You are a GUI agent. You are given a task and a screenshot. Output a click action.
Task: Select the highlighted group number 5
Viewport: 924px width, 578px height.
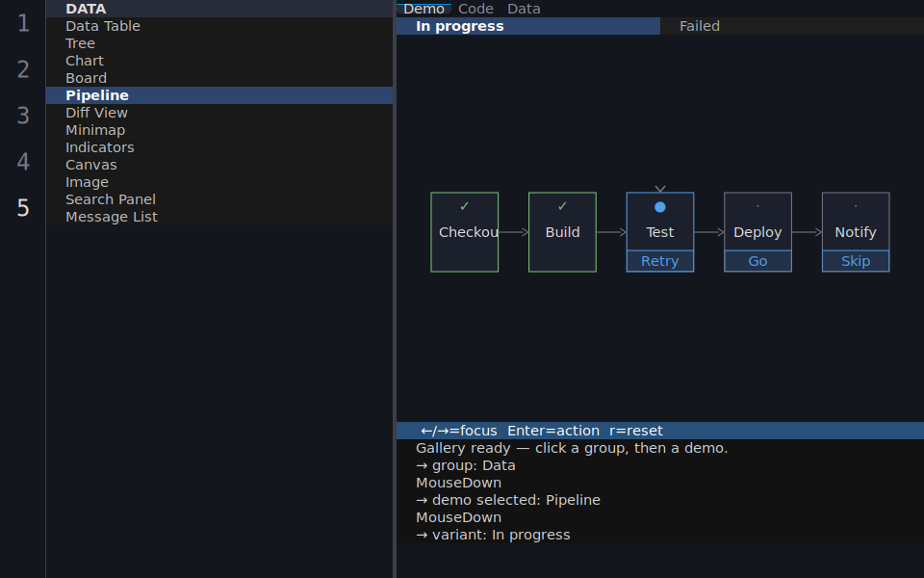point(23,208)
